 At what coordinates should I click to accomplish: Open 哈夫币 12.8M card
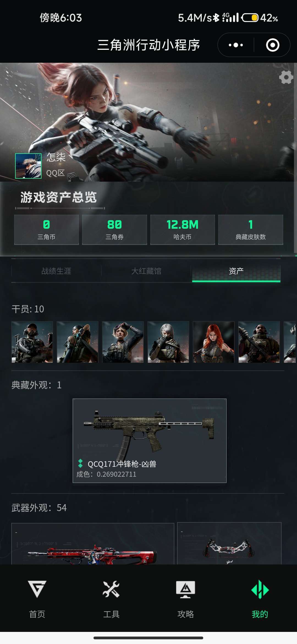point(183,230)
